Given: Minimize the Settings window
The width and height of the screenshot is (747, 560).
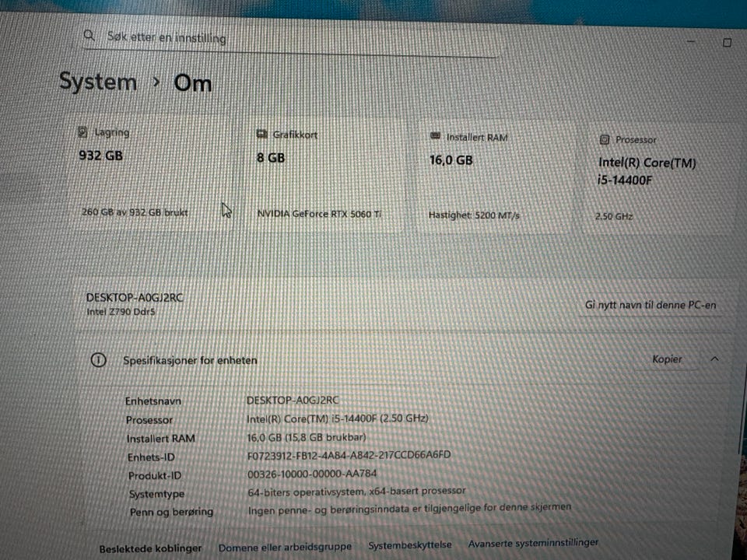Looking at the screenshot, I should pyautogui.click(x=691, y=41).
